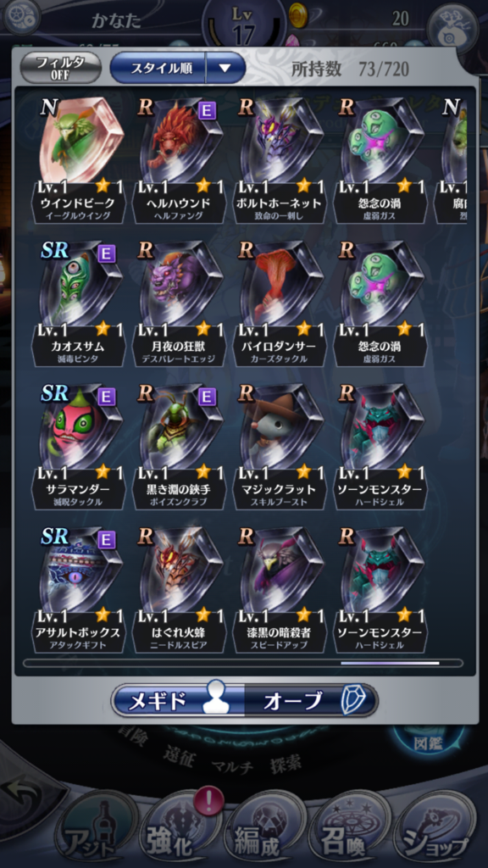Click the horizontal scrollbar under orb list

click(243, 663)
